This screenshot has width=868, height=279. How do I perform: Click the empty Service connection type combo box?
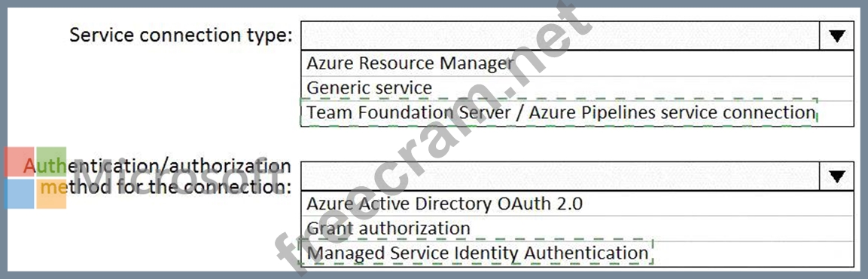coord(560,36)
